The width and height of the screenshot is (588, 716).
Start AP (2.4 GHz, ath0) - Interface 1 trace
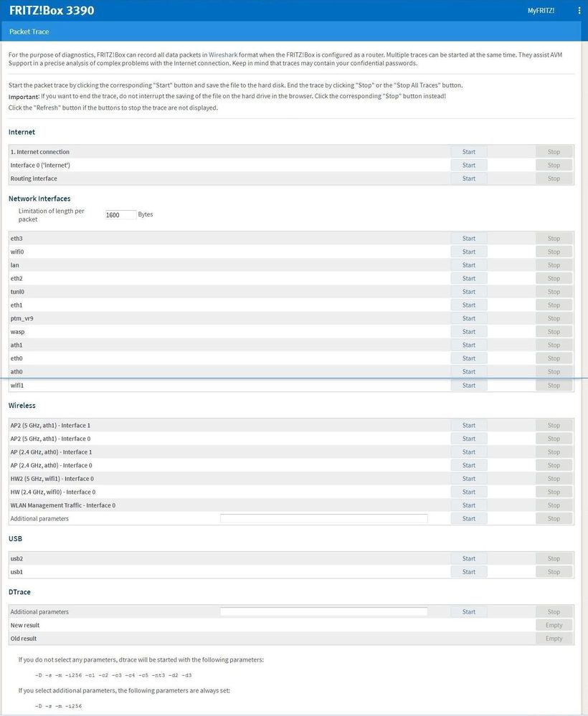point(469,452)
